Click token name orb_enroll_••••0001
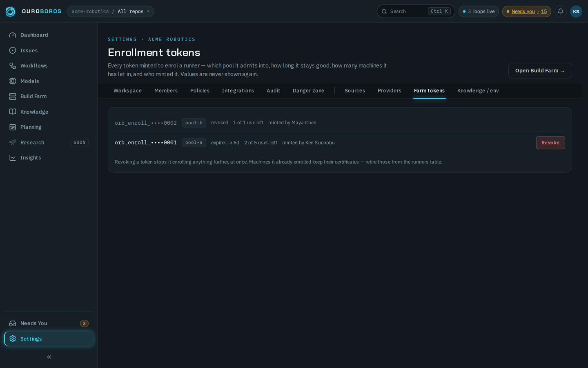The image size is (588, 368). tap(146, 143)
